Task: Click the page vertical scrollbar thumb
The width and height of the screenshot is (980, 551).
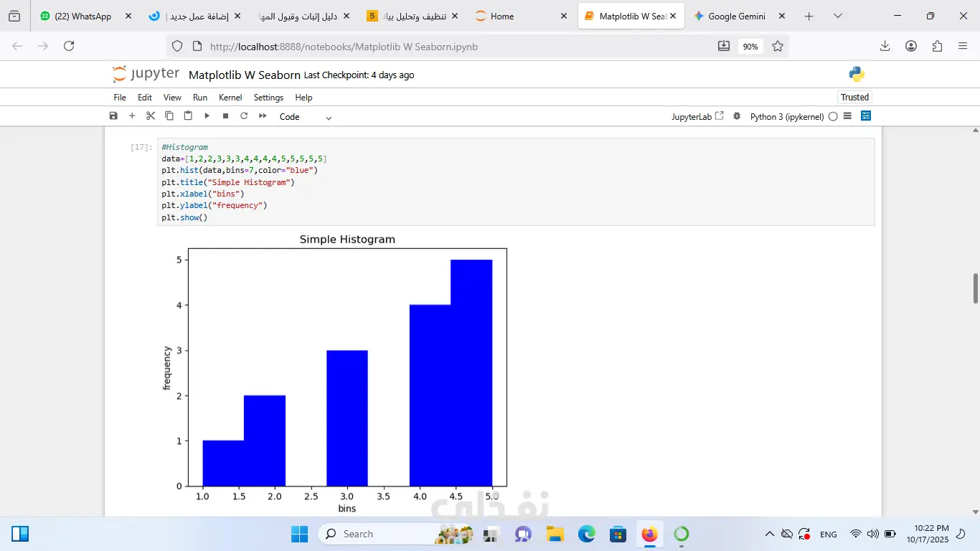Action: [x=976, y=288]
